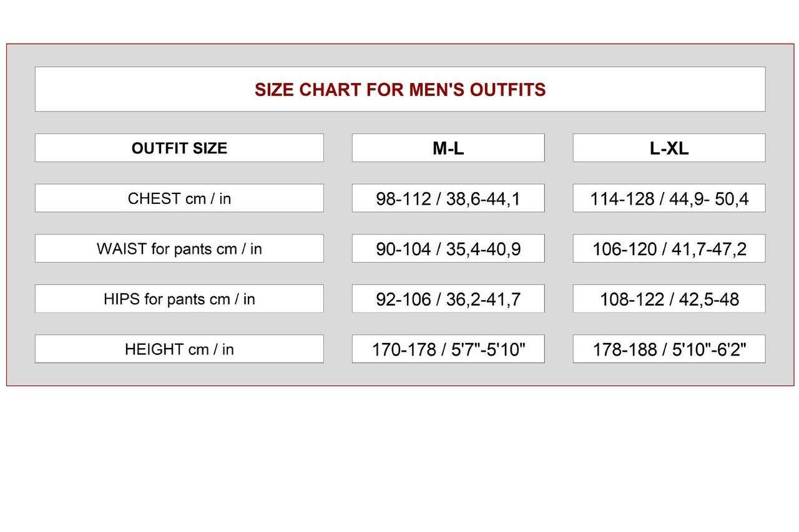Click the M-L chest value 98-112 / 38,6-44,1
This screenshot has height=532, width=799.
[x=448, y=198]
